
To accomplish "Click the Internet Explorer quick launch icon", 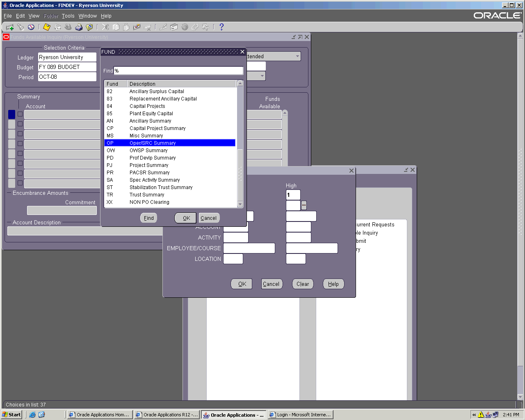I will pos(32,415).
